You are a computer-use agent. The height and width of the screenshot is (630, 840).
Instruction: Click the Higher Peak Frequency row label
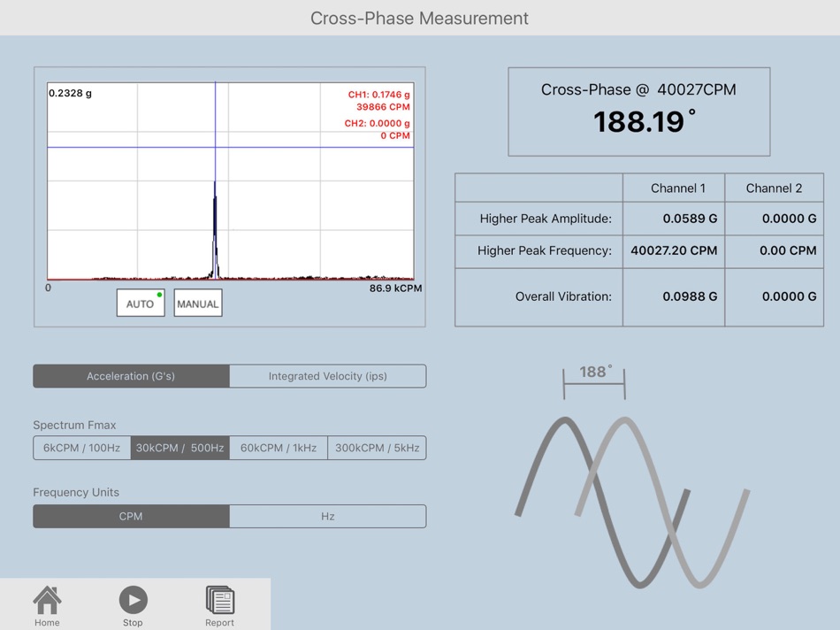point(545,250)
